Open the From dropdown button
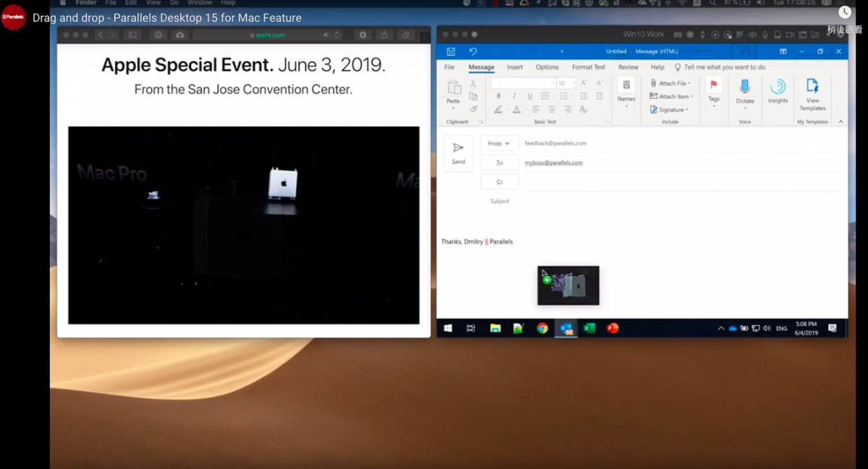The width and height of the screenshot is (868, 469). tap(499, 143)
